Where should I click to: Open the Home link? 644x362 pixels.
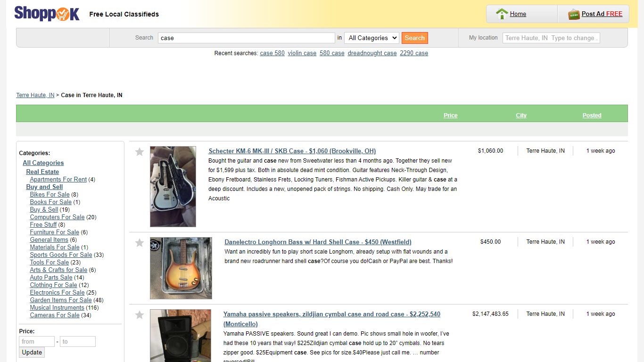[518, 14]
